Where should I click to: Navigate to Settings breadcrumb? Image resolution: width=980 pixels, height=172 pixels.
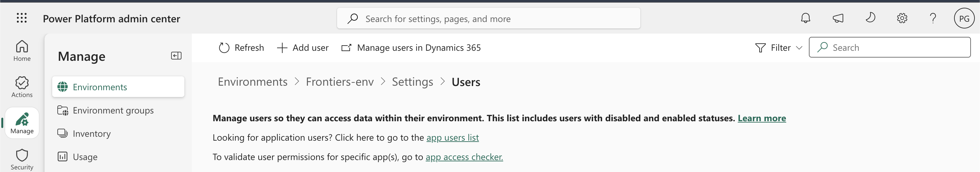(413, 82)
